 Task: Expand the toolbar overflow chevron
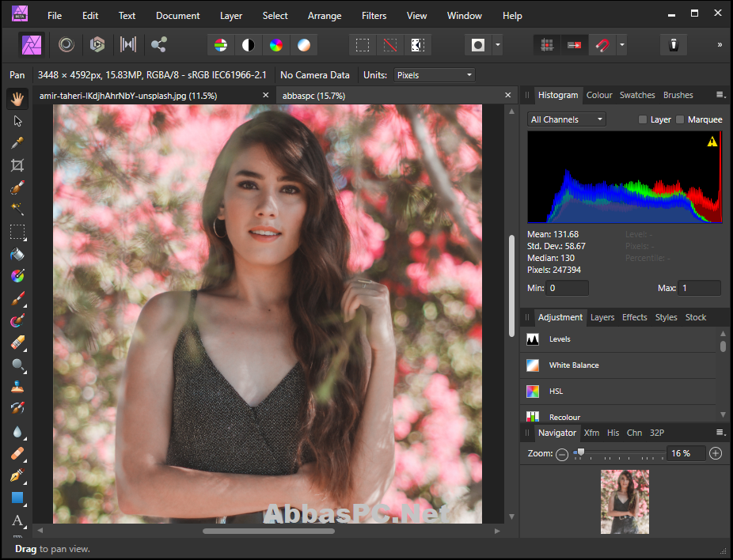(x=720, y=45)
